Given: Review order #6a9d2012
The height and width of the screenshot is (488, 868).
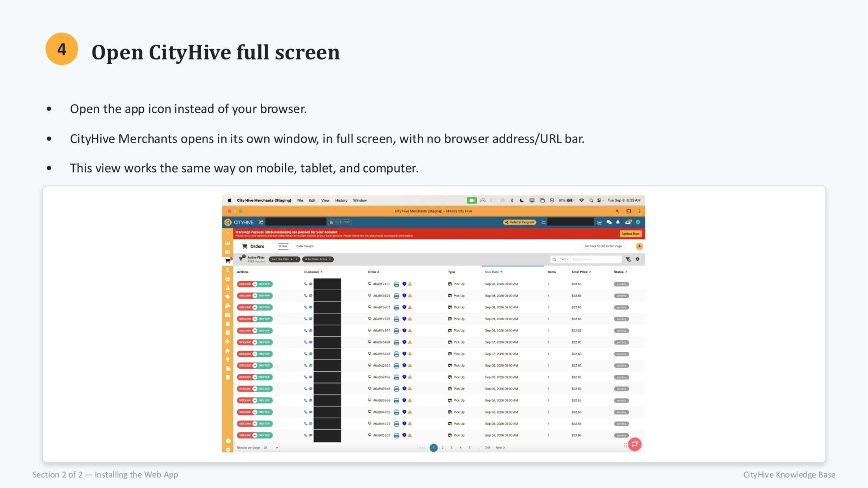Looking at the screenshot, I should pos(265,365).
